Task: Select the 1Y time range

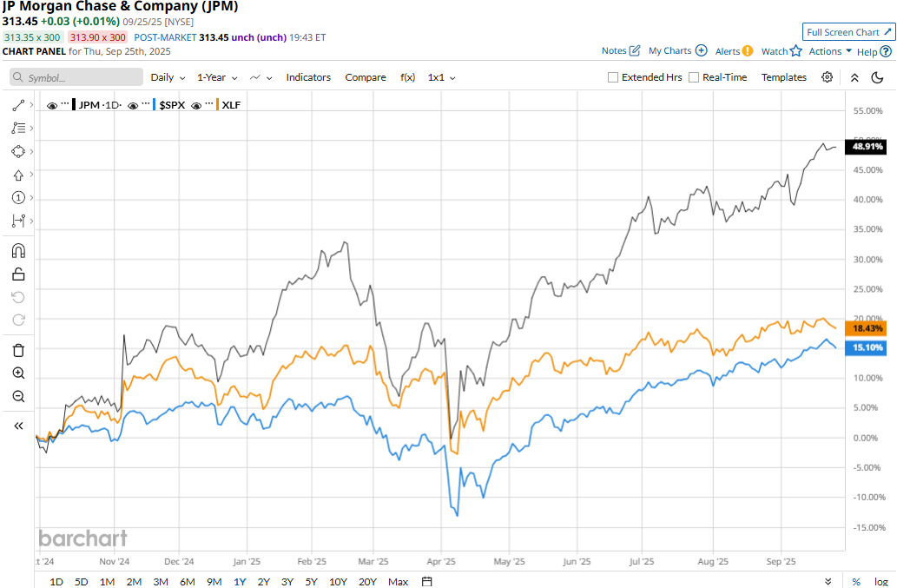Action: (240, 582)
